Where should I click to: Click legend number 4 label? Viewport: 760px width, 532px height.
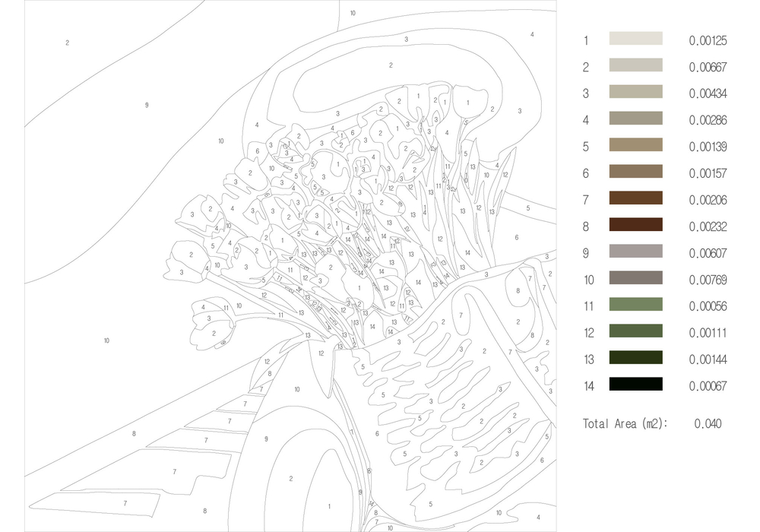pos(586,121)
